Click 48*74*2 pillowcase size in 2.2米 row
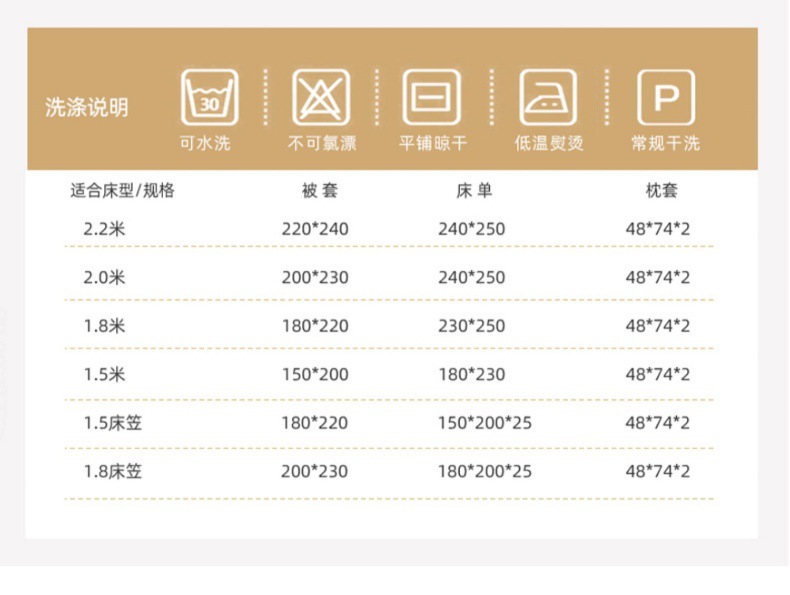 (657, 229)
